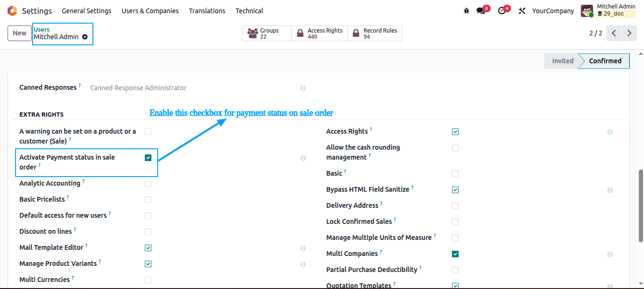This screenshot has height=289, width=644.
Task: Open Users & Companies menu
Action: tap(150, 11)
